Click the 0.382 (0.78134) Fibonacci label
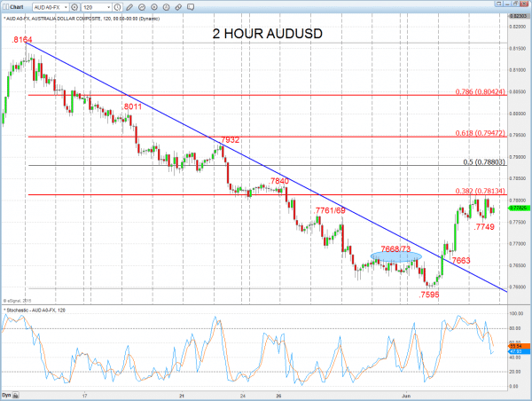The image size is (532, 401). pyautogui.click(x=480, y=191)
